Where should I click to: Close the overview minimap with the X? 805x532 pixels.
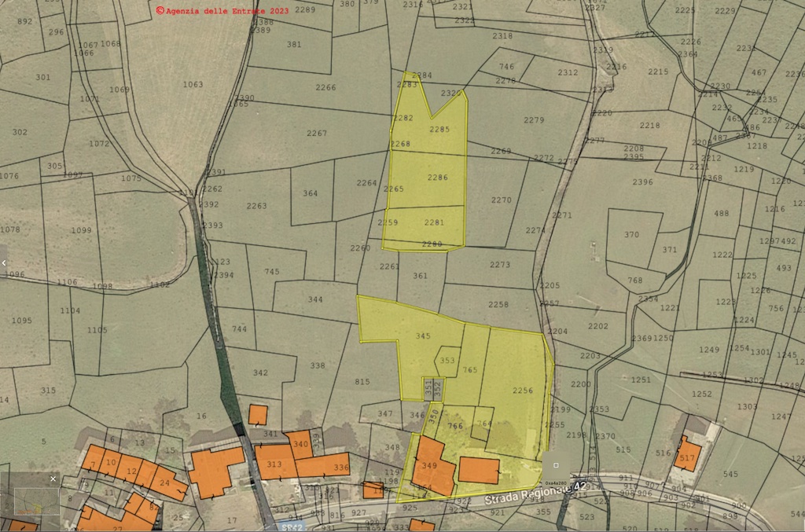(53, 479)
